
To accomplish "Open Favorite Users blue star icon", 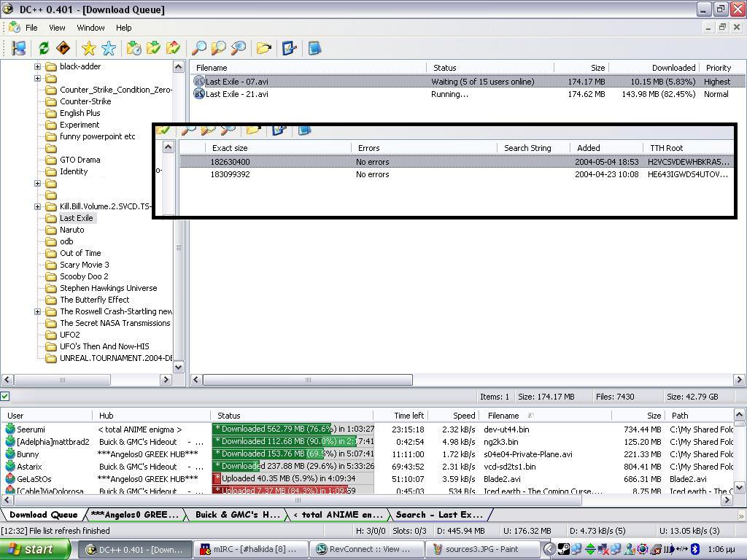I will (x=109, y=48).
